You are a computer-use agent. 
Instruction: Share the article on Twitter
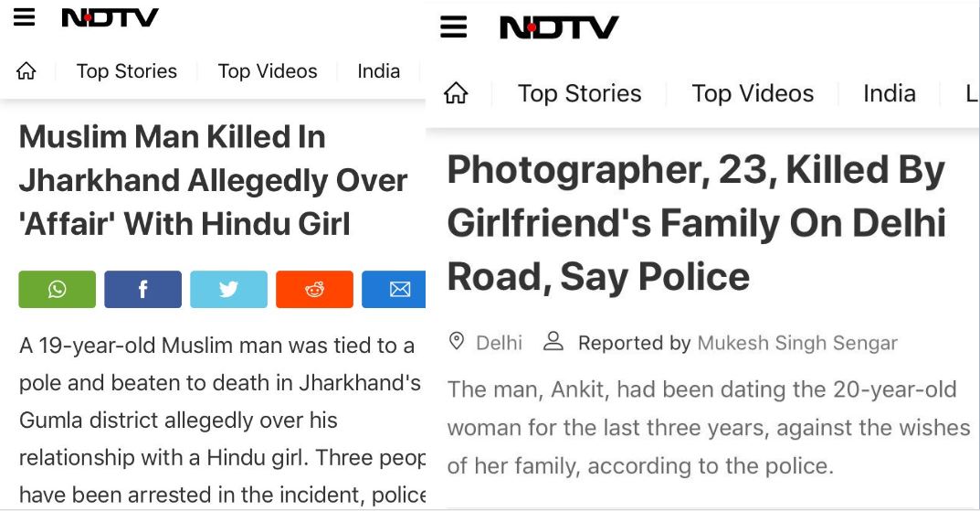tap(228, 290)
